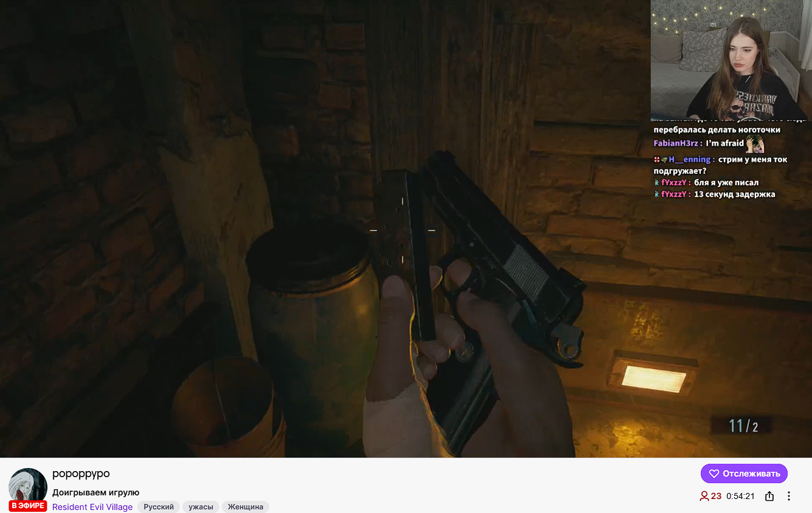Click the ammo counter 11/2 in the game HUD
The image size is (812, 513).
tap(743, 426)
